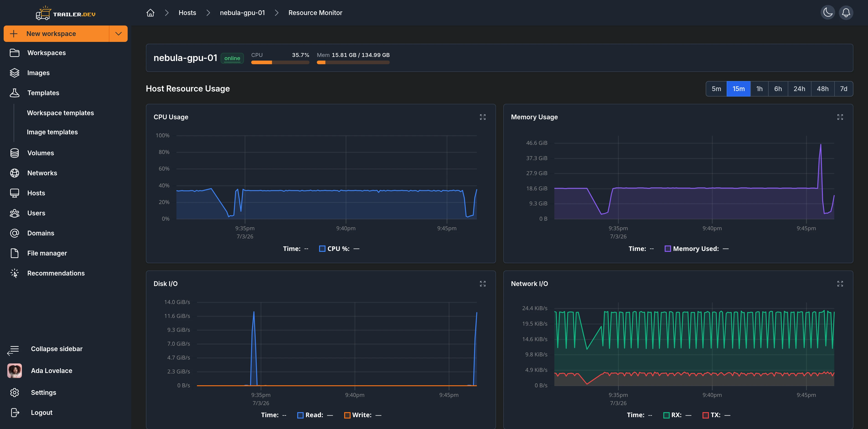
Task: Expand the Disk I/O chart fullscreen
Action: pos(483,283)
